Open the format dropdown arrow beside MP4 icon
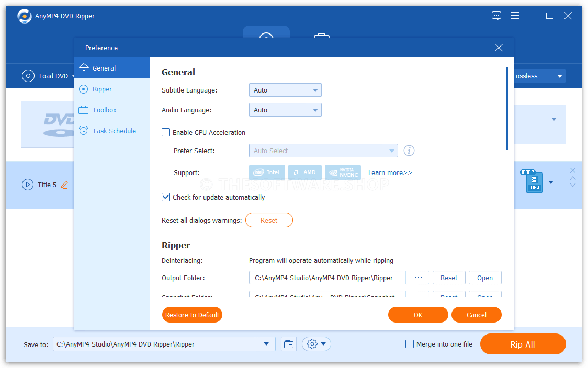 tap(551, 182)
